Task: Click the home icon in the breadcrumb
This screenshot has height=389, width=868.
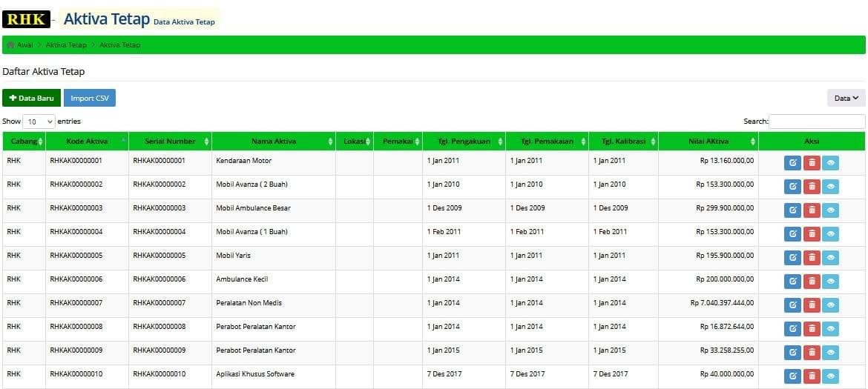Action: [x=10, y=45]
